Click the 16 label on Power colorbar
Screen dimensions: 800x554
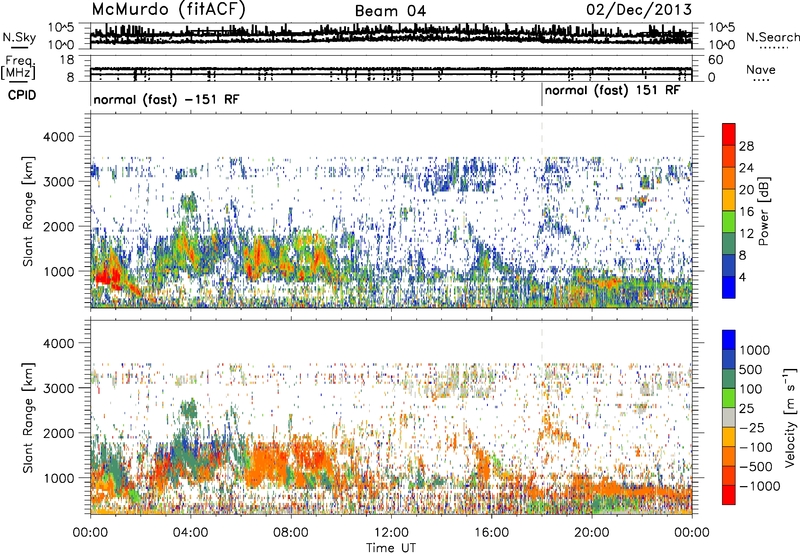coord(746,212)
